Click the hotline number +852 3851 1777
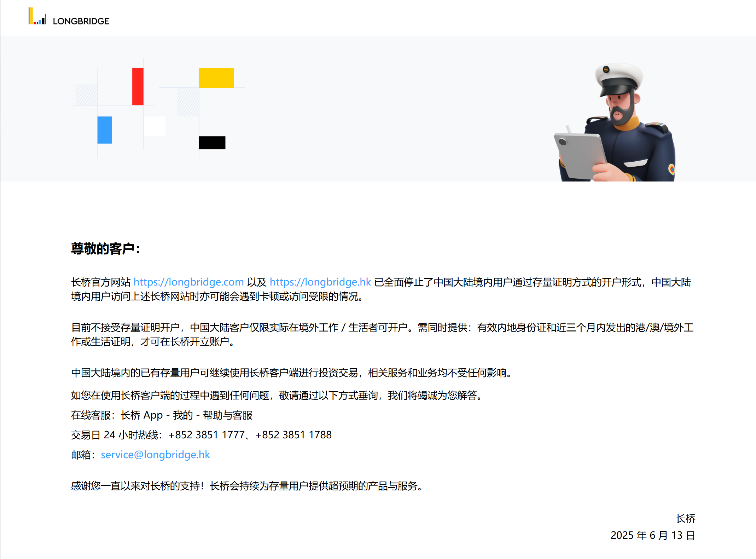Viewport: 756px width, 559px height. click(207, 435)
